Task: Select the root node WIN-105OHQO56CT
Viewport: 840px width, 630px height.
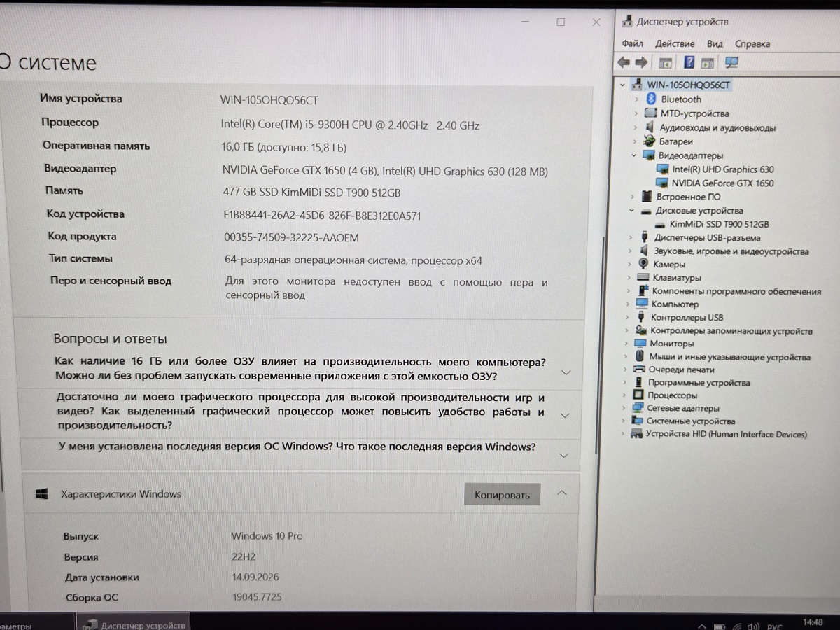Action: (x=689, y=85)
